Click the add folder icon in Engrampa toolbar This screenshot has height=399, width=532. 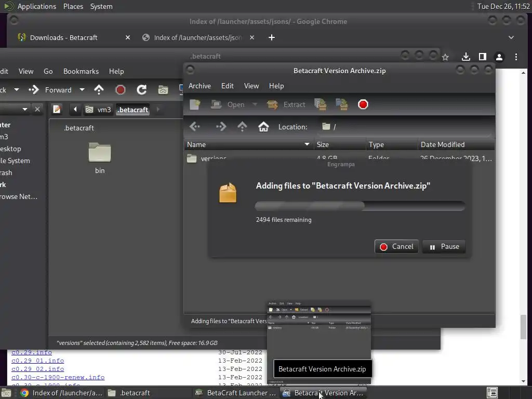click(342, 104)
